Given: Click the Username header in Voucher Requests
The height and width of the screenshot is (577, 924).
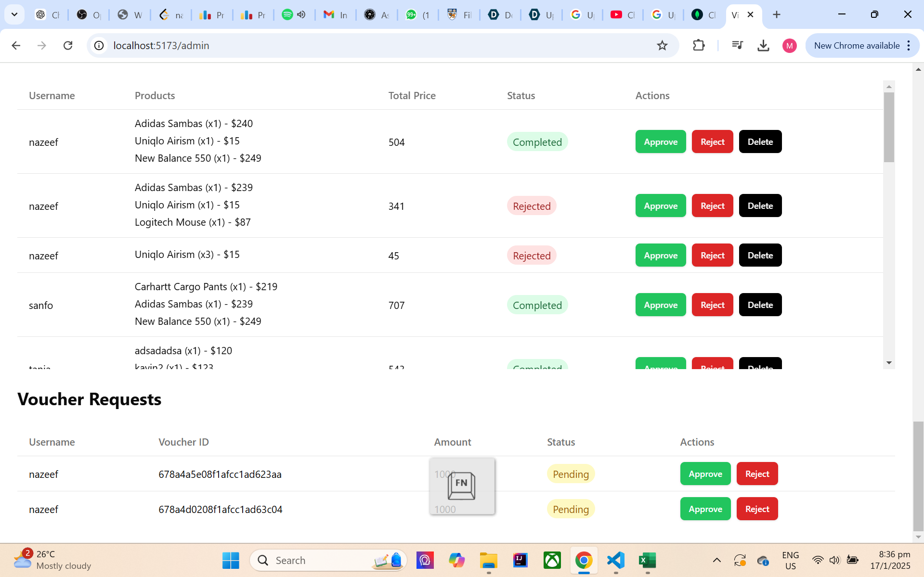Looking at the screenshot, I should click(x=52, y=442).
